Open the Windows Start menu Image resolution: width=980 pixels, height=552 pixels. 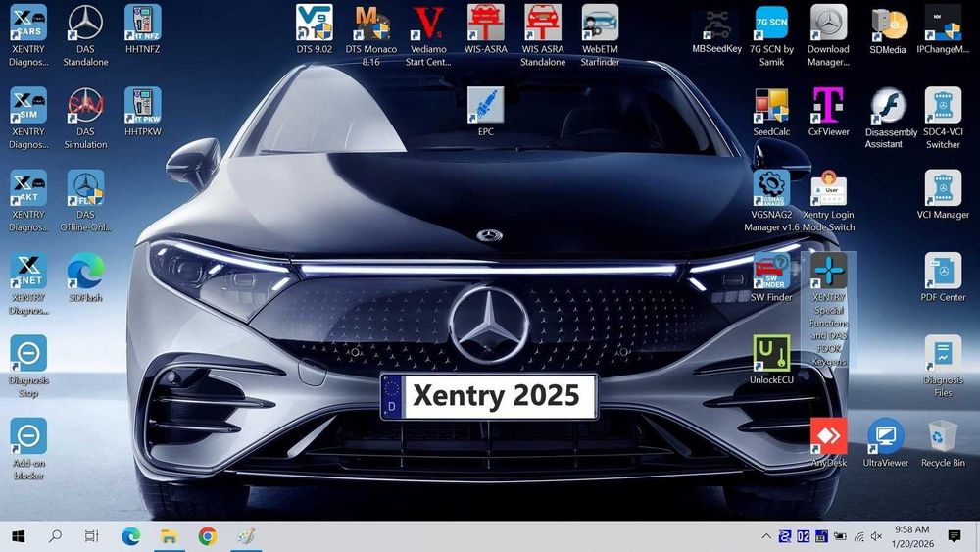[18, 536]
